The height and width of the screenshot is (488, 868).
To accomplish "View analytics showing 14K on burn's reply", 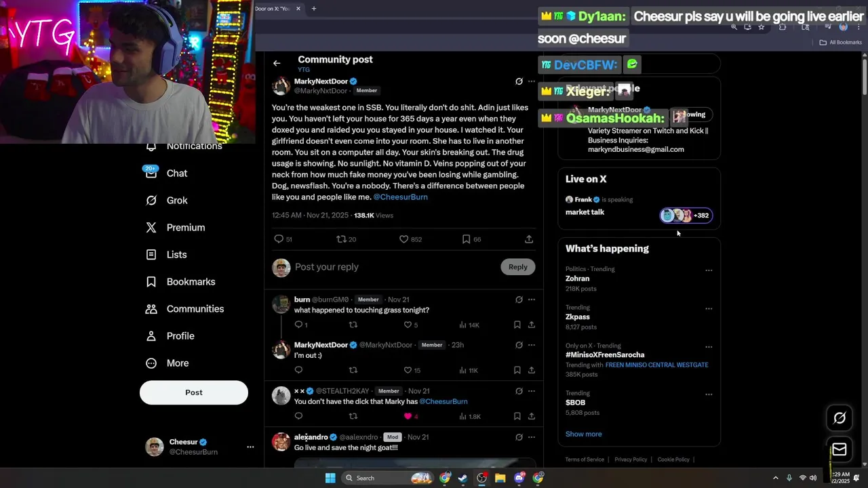I will tap(469, 325).
